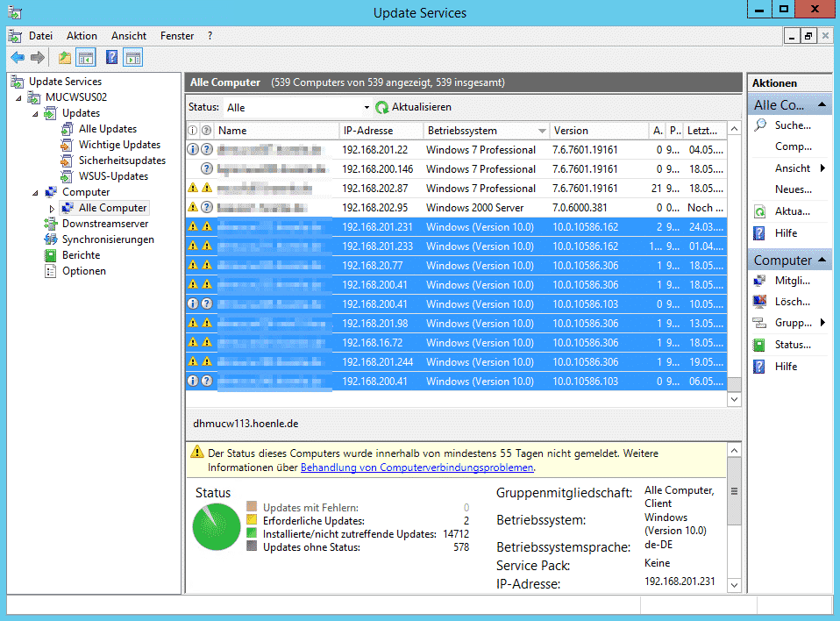
Task: Collapse the Updates tree node
Action: point(35,114)
